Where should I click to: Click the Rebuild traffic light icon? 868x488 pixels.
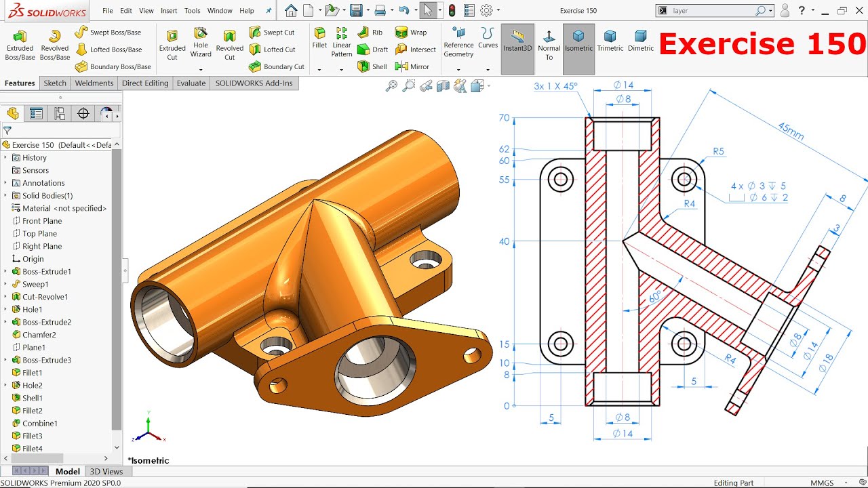point(452,10)
